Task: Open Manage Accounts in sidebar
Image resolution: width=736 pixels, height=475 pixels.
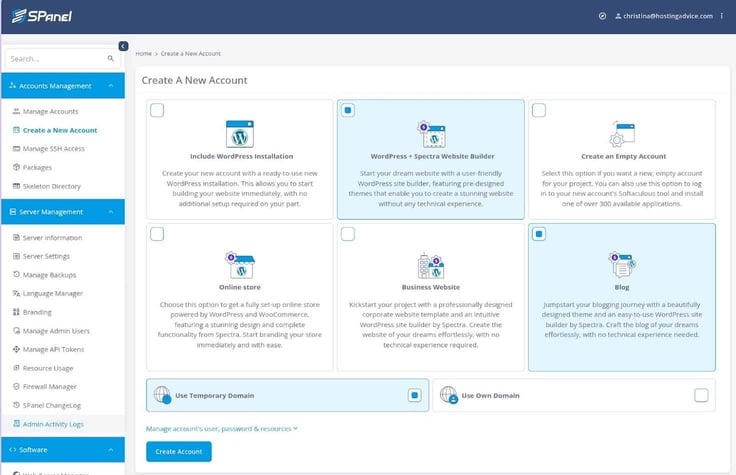Action: [x=51, y=111]
